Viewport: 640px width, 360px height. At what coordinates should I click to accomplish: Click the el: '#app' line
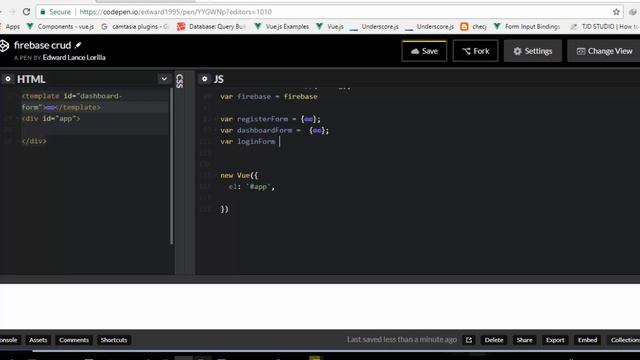[252, 187]
